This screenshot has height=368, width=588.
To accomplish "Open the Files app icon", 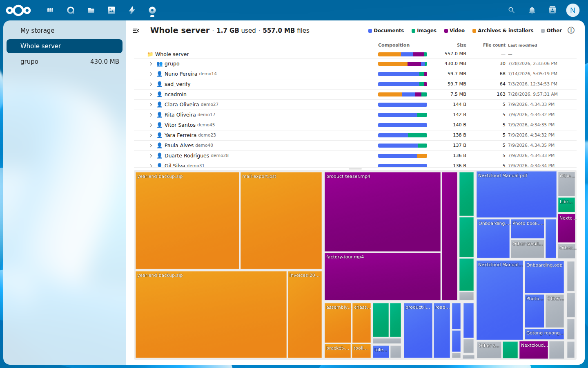I will pos(91,10).
